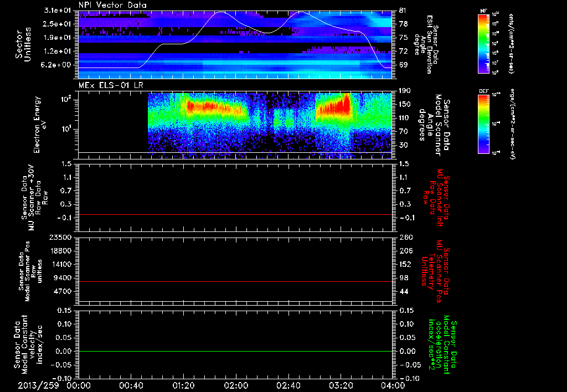Click the "152" telemetry tick value
567x392 pixels.
(405, 264)
